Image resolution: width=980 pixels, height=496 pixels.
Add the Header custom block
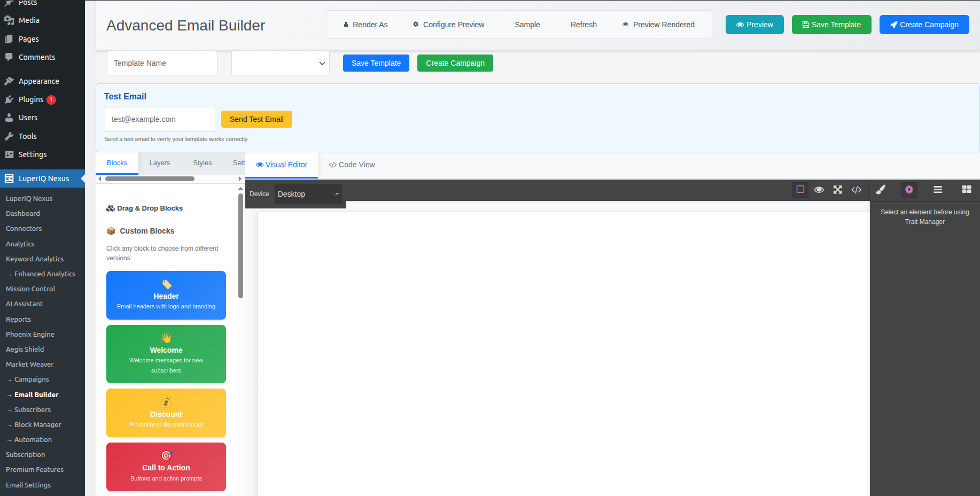tap(166, 295)
